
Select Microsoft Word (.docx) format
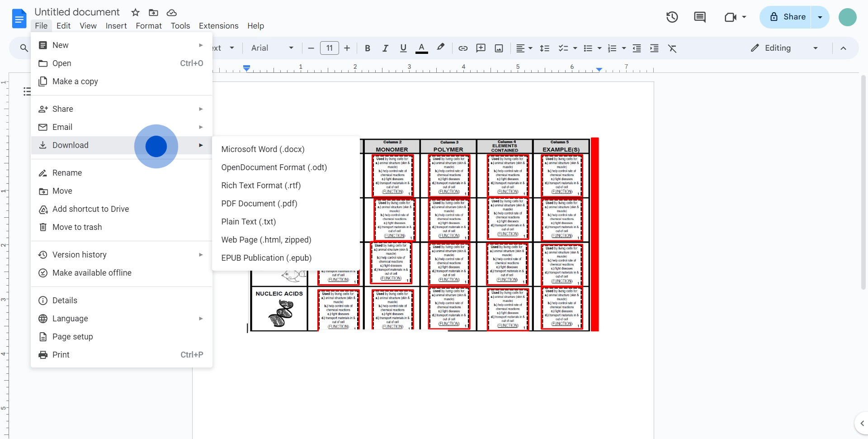point(263,149)
